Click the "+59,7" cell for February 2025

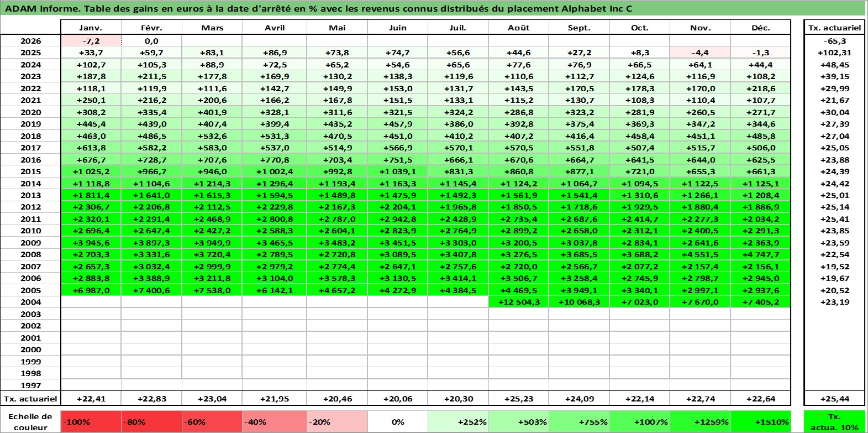click(151, 53)
